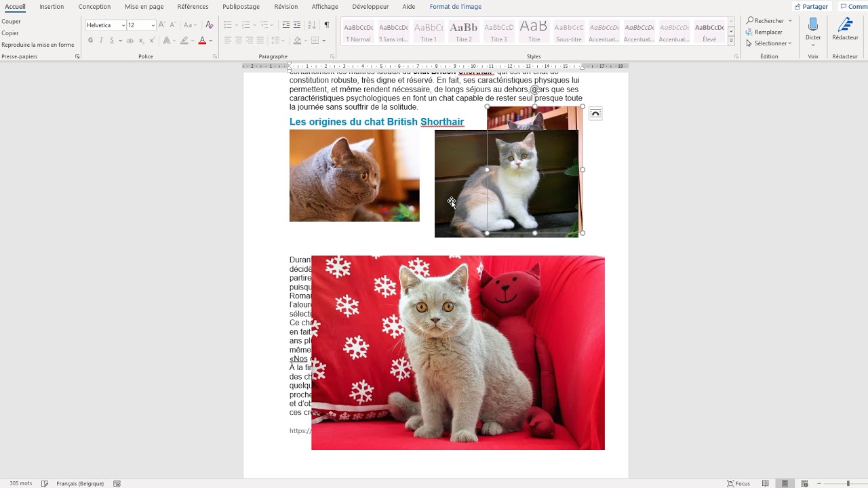Click Couper button

[11, 21]
